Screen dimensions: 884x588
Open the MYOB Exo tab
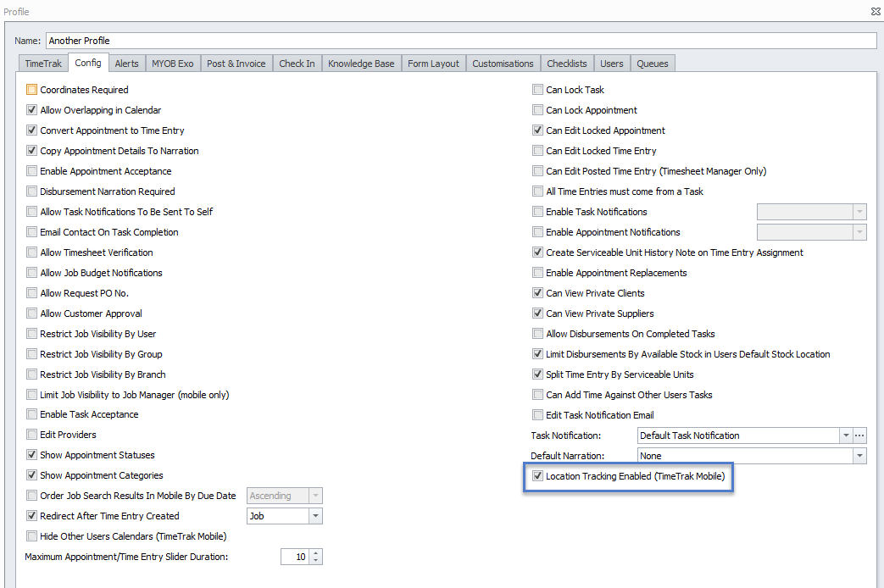coord(173,64)
